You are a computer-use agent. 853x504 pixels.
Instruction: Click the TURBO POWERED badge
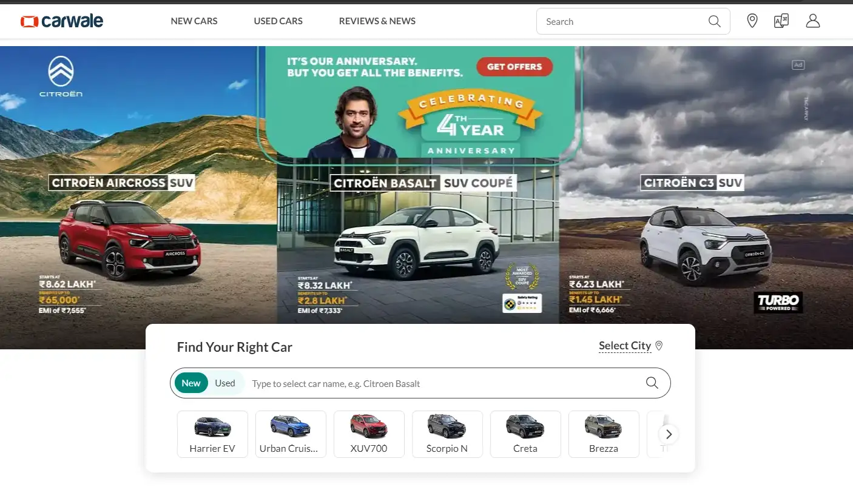[778, 303]
